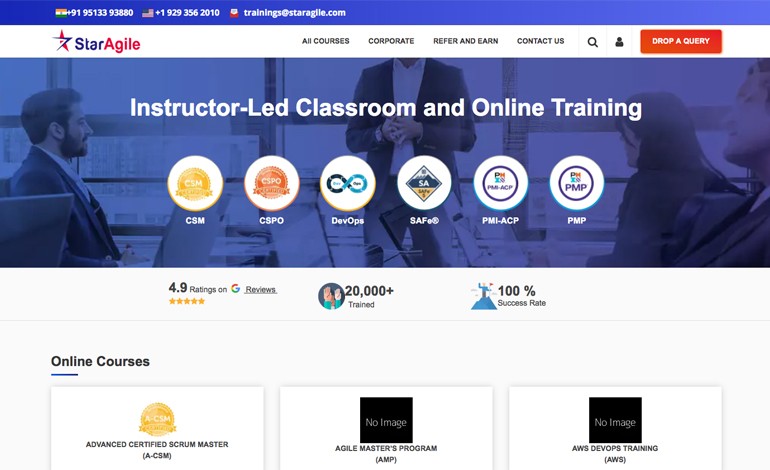Image resolution: width=770 pixels, height=470 pixels.
Task: Click the SAFe® label text
Action: pyautogui.click(x=424, y=221)
